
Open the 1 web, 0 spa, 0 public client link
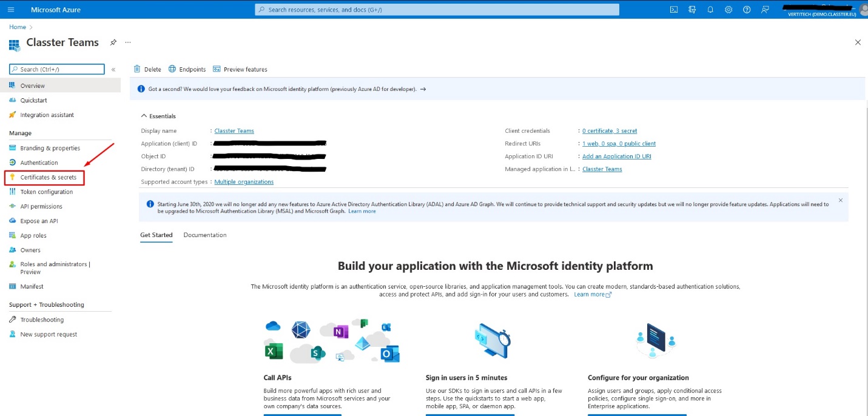click(619, 144)
